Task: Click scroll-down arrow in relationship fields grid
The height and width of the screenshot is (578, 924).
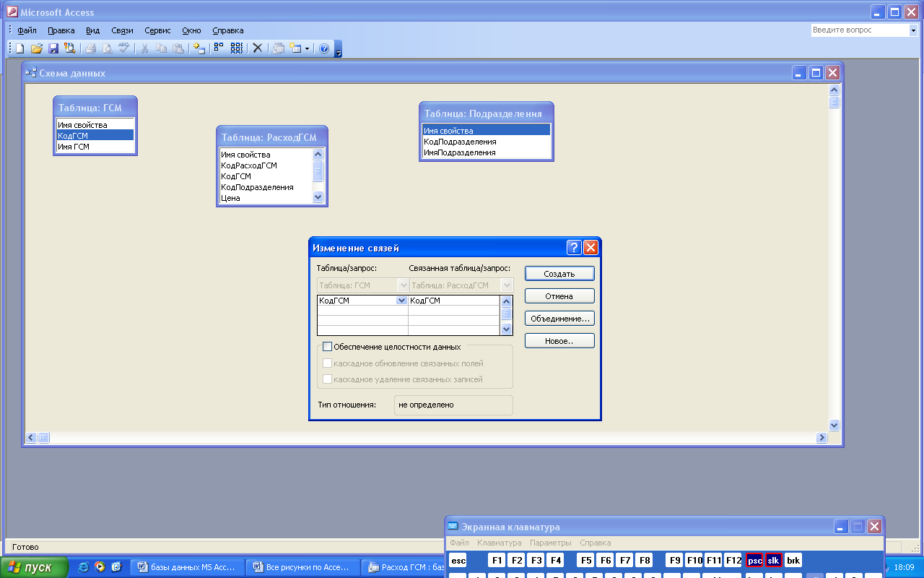Action: pos(507,329)
